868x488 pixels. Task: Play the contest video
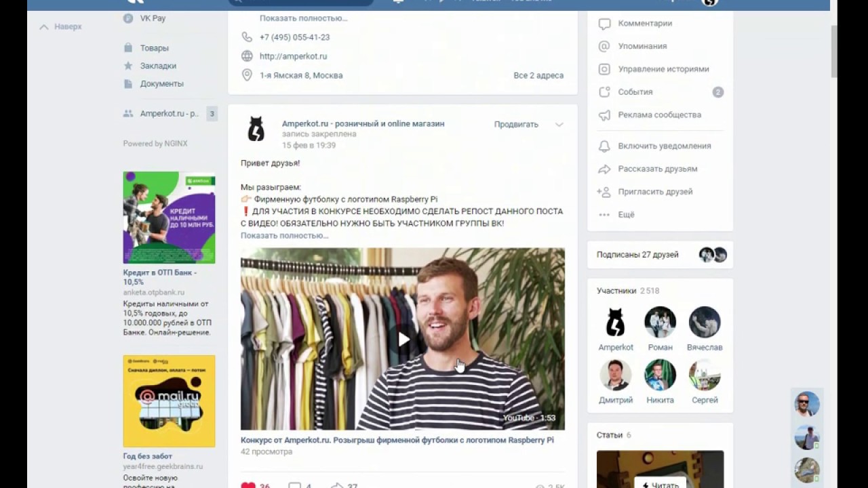[x=403, y=339]
